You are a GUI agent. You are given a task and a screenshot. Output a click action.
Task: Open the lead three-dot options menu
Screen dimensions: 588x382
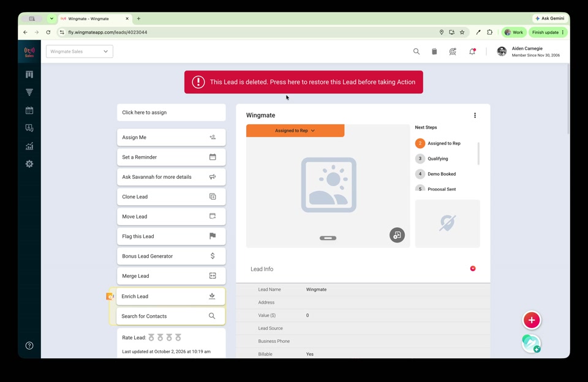coord(475,116)
